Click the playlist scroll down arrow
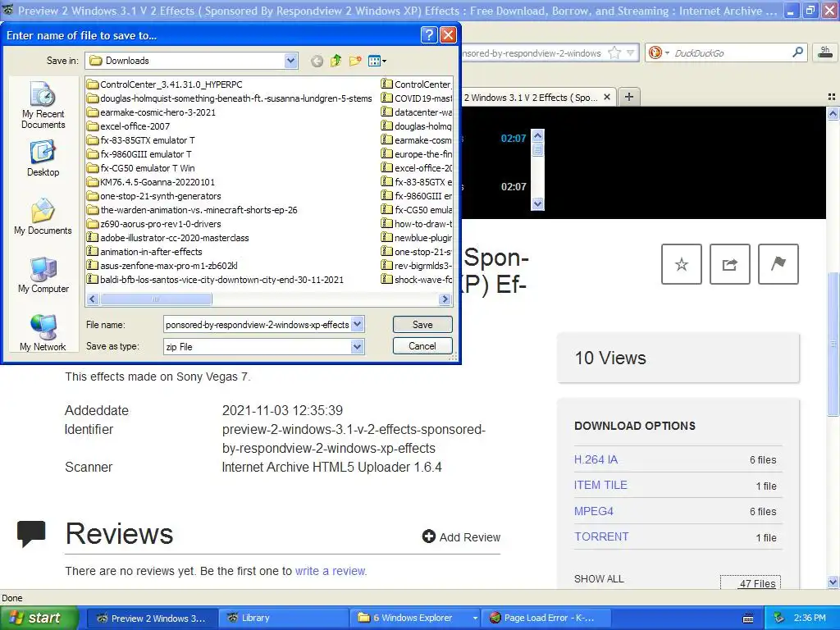Screen dimensions: 840x630 pyautogui.click(x=537, y=203)
